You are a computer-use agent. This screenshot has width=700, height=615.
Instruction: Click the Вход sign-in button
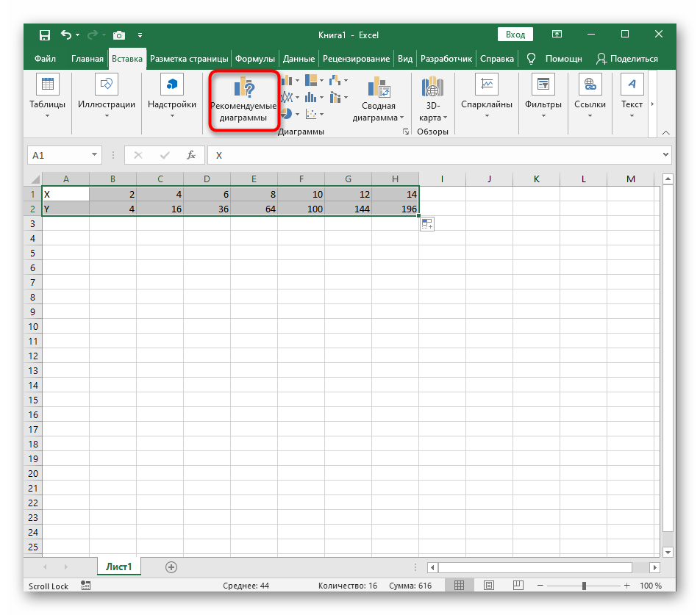(515, 35)
